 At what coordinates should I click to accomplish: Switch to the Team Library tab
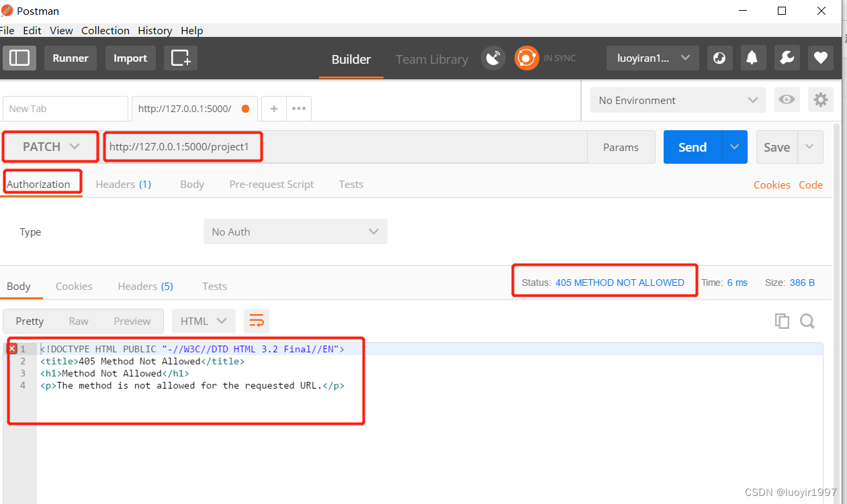(x=432, y=59)
